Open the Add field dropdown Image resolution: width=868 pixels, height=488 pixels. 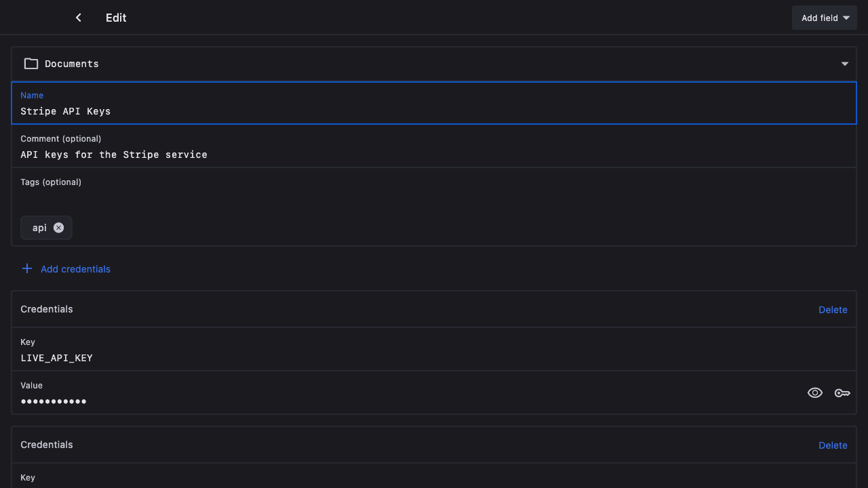click(x=824, y=18)
